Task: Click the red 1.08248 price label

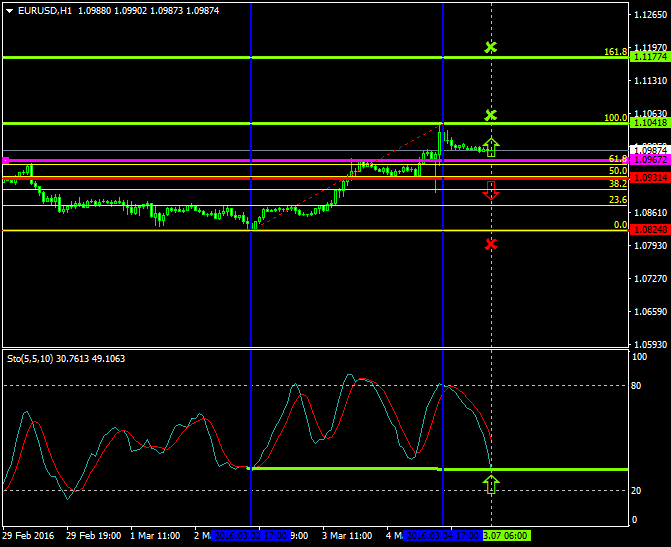Action: pyautogui.click(x=650, y=230)
